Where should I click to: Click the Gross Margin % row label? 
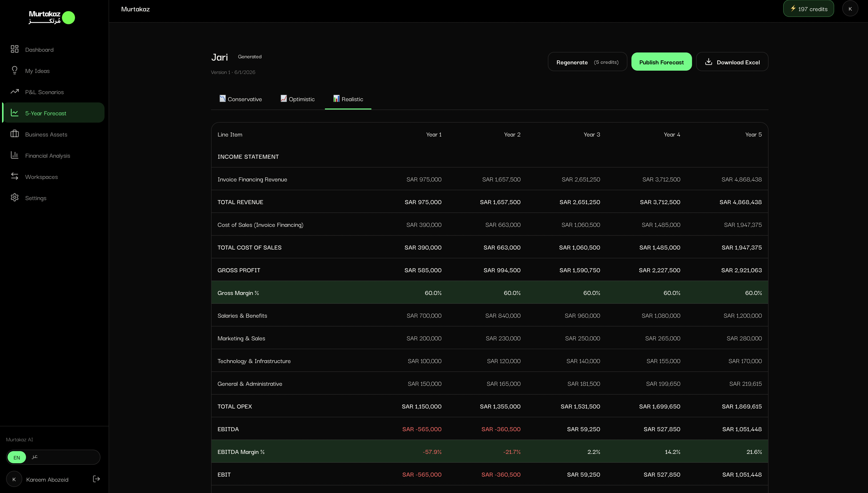click(238, 293)
